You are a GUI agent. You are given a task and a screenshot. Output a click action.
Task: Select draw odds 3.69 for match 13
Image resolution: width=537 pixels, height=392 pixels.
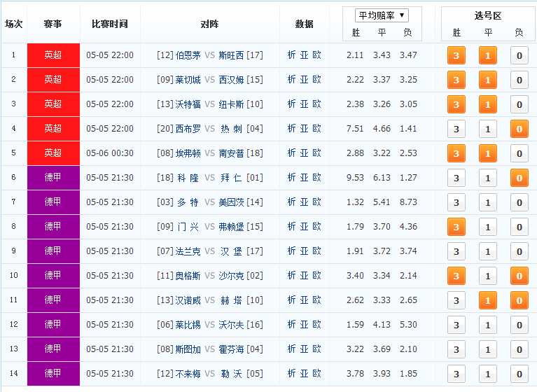tap(382, 349)
